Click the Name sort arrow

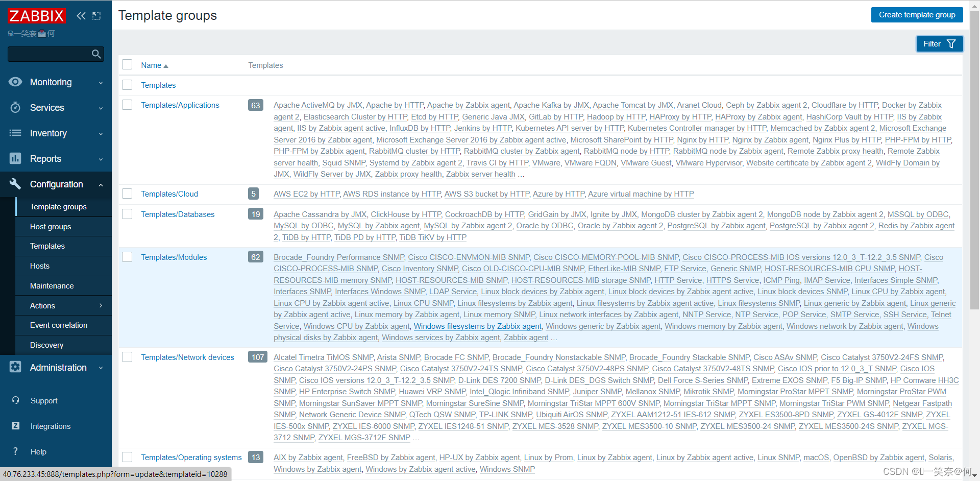(166, 66)
